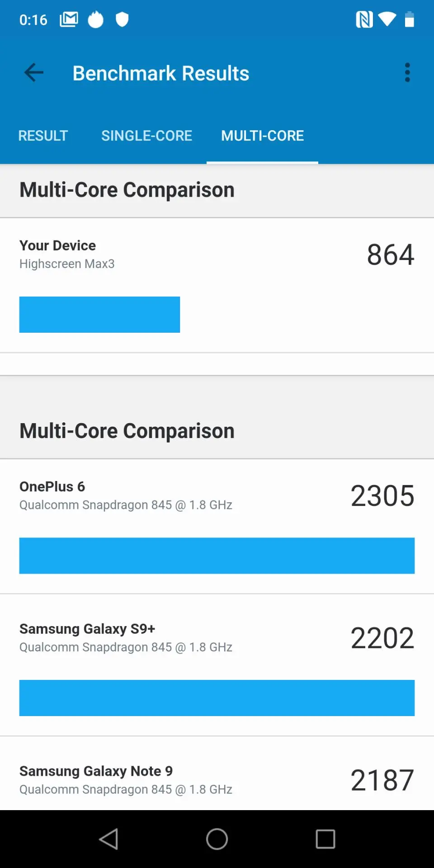
Task: Switch to the SINGLE-CORE tab
Action: point(146,136)
